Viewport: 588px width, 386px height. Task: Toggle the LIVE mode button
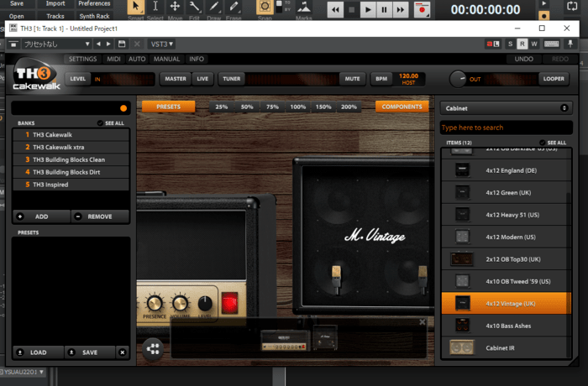[203, 78]
